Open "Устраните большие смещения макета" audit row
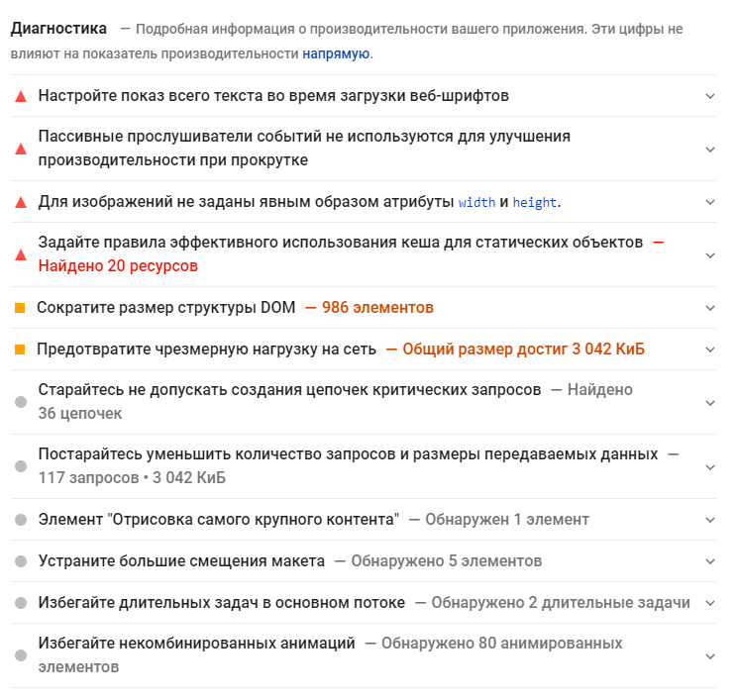 (181, 561)
